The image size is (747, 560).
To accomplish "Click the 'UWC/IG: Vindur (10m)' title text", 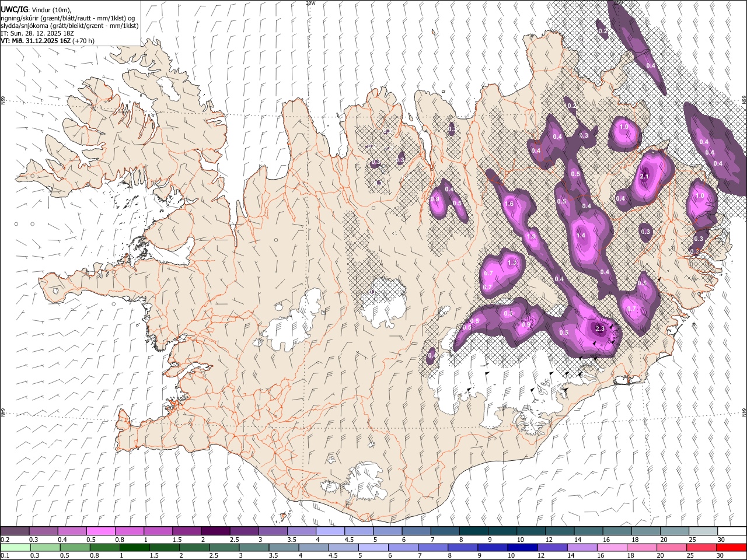I will pos(36,9).
